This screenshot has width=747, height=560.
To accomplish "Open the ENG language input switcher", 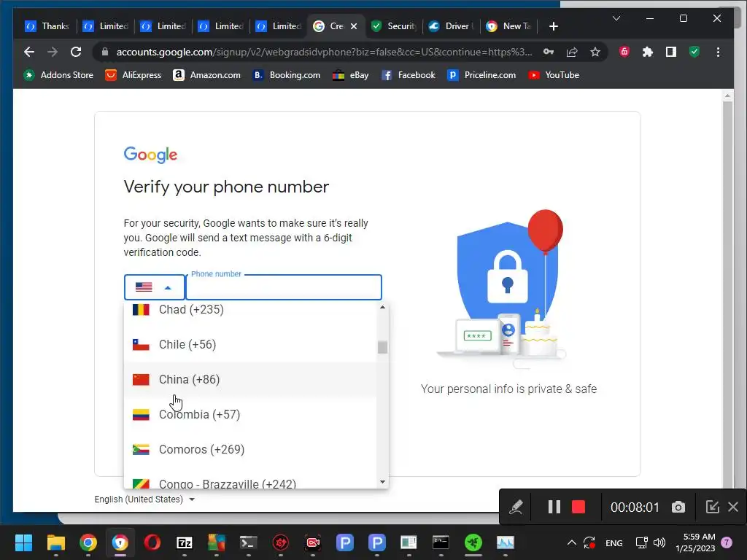I will (614, 542).
